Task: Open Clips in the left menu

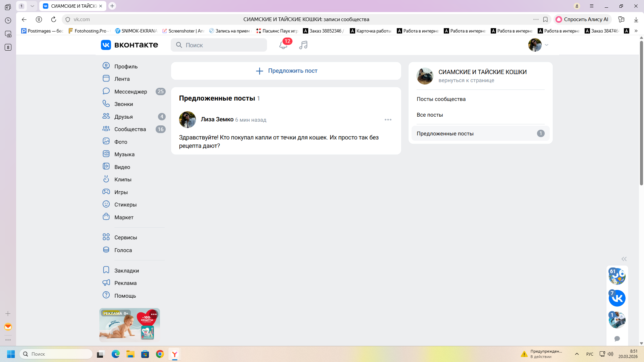Action: pos(123,179)
